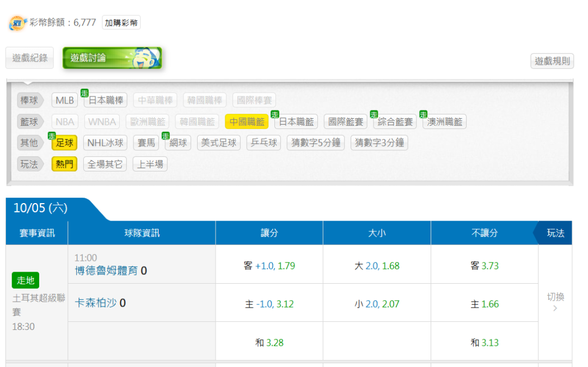Select 日本職棒 league filter

tap(106, 101)
